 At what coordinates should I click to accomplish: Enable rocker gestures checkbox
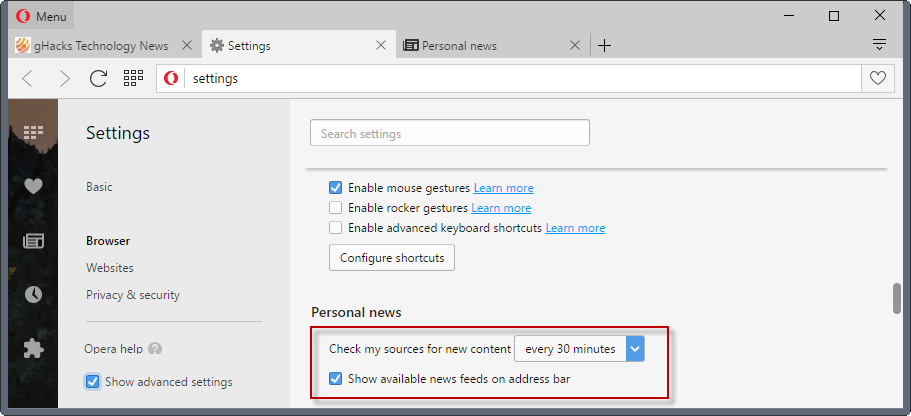335,207
